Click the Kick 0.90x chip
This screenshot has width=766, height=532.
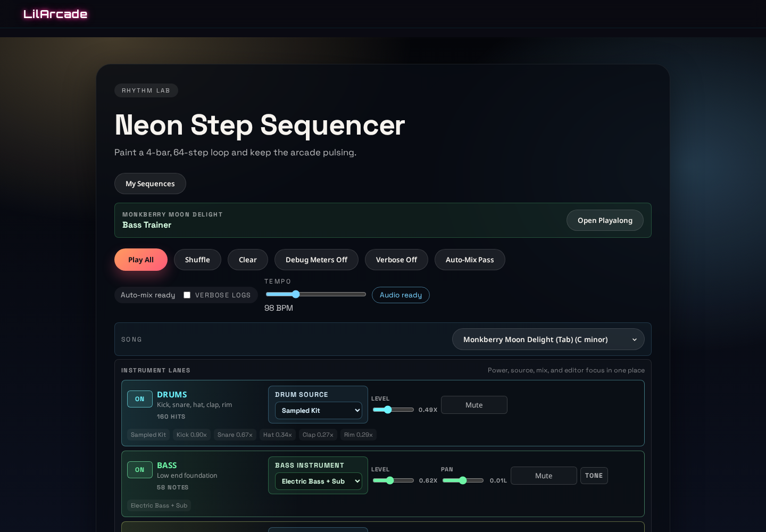coord(191,435)
